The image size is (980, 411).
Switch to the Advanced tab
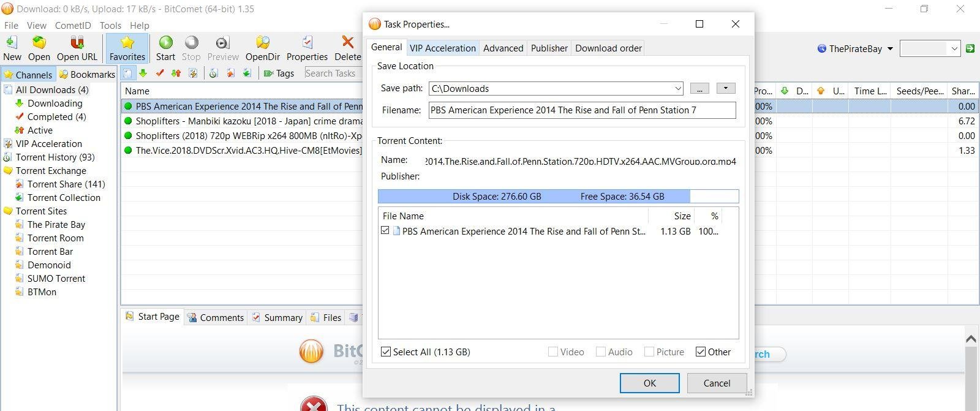click(x=503, y=48)
